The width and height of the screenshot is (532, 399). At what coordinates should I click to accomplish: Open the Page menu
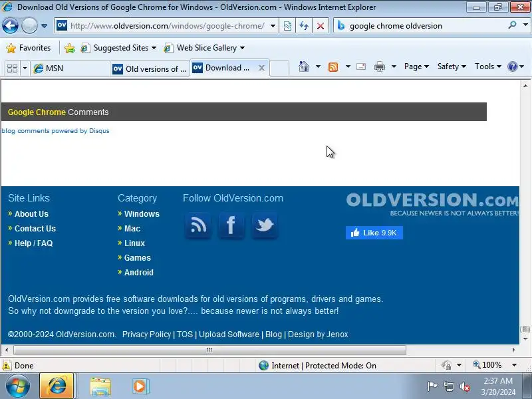coord(416,66)
